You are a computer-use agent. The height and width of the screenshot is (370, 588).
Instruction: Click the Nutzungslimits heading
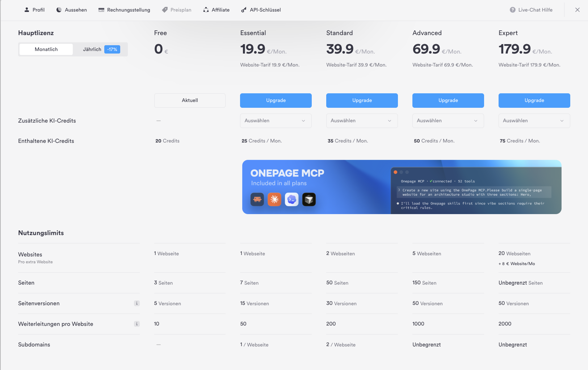[x=41, y=233]
